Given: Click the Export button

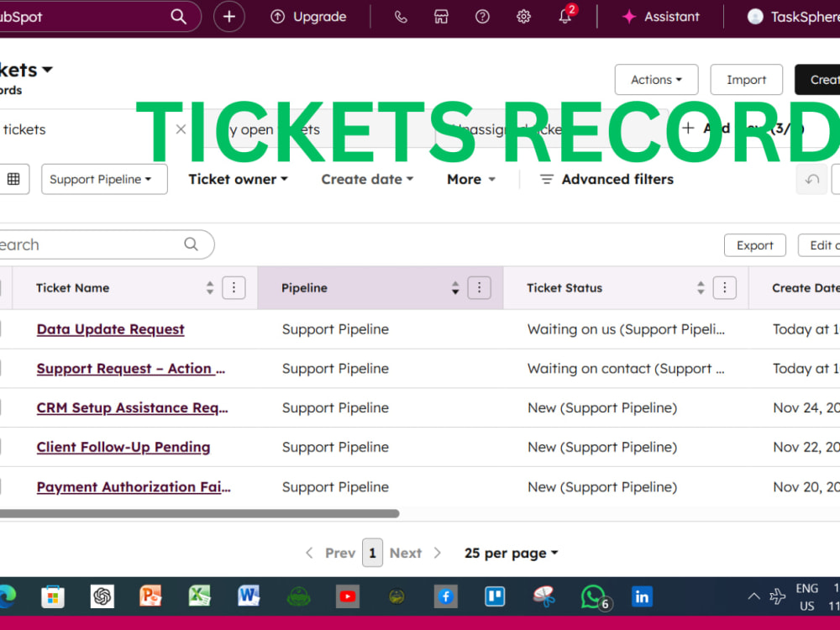Looking at the screenshot, I should 755,244.
